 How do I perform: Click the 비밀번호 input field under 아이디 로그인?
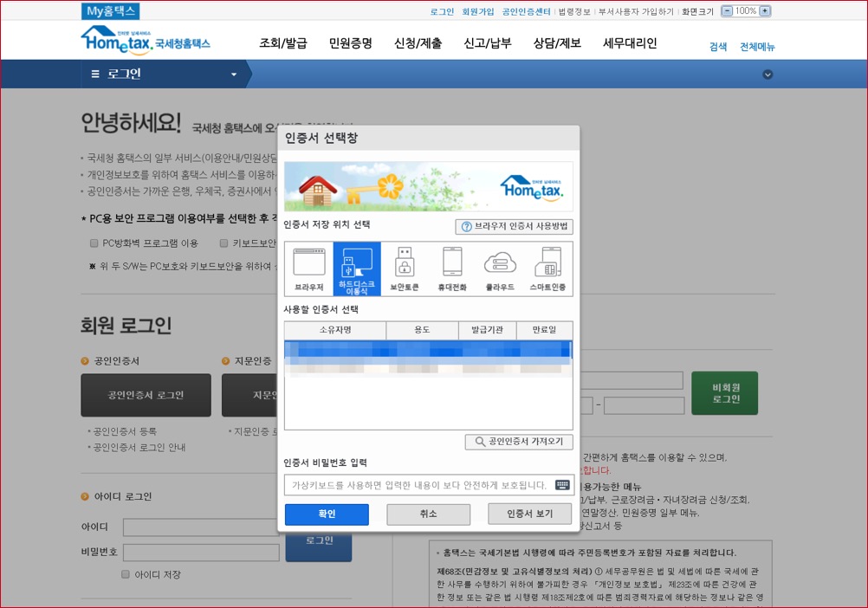(201, 552)
